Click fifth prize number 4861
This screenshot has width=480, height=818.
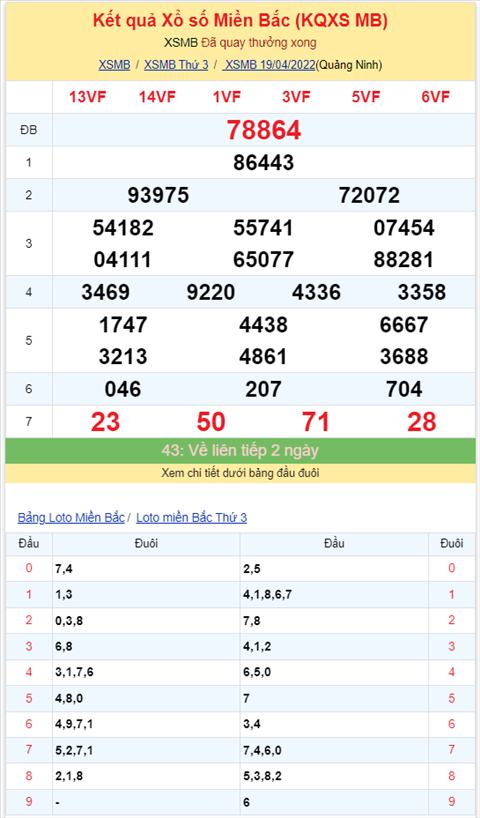pos(263,357)
